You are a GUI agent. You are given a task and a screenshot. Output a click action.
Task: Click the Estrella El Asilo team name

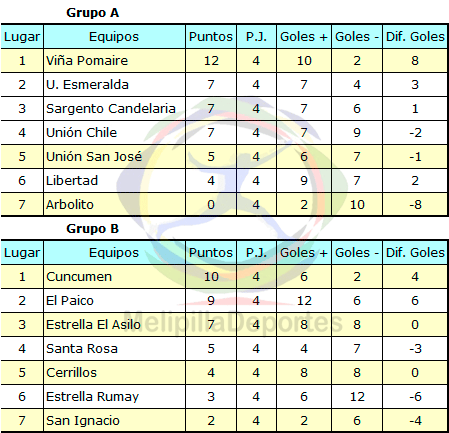[x=93, y=324]
